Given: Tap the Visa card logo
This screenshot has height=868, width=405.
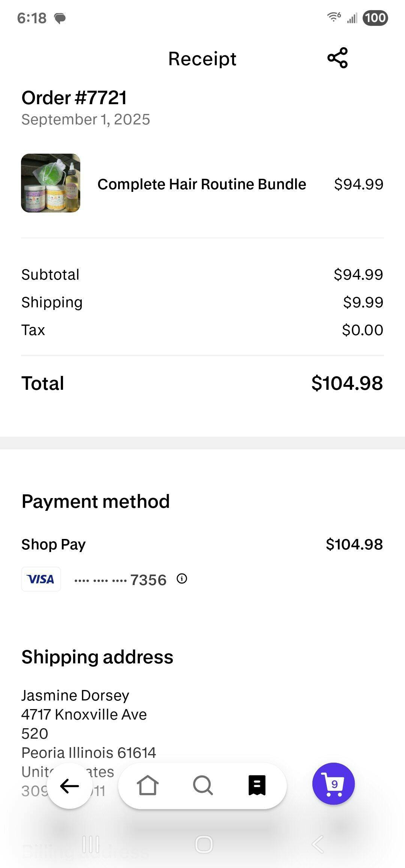Looking at the screenshot, I should (41, 579).
